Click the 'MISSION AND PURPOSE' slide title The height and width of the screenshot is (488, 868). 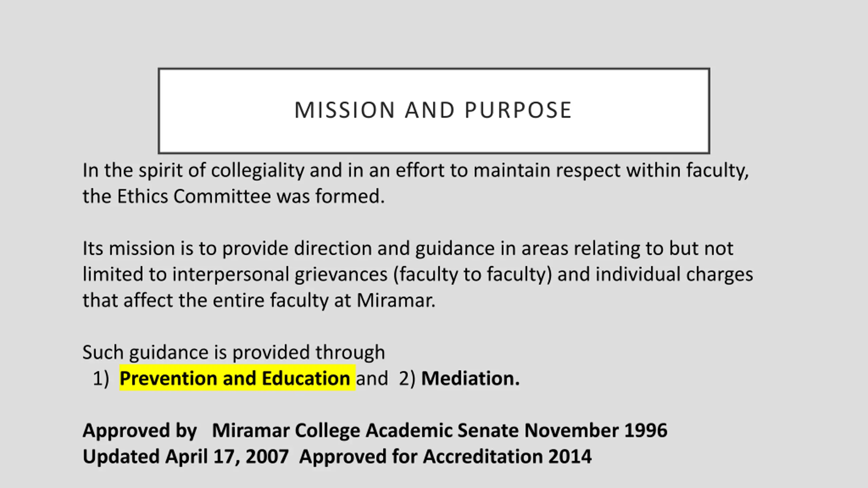[433, 110]
